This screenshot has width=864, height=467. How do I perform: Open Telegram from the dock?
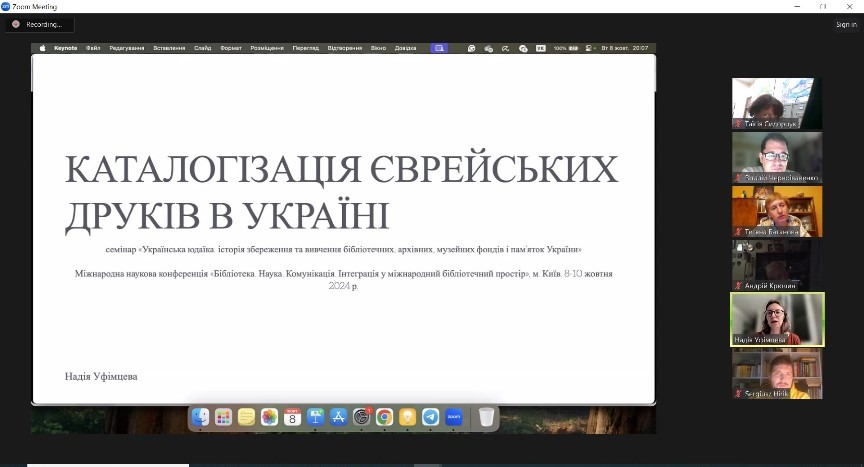430,417
